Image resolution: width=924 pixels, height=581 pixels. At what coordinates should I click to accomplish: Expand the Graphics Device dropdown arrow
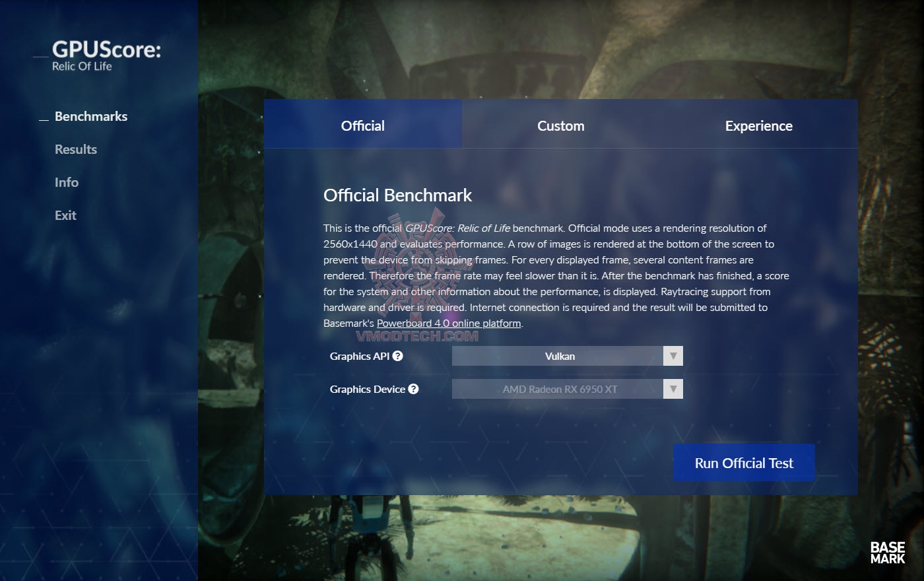click(673, 389)
